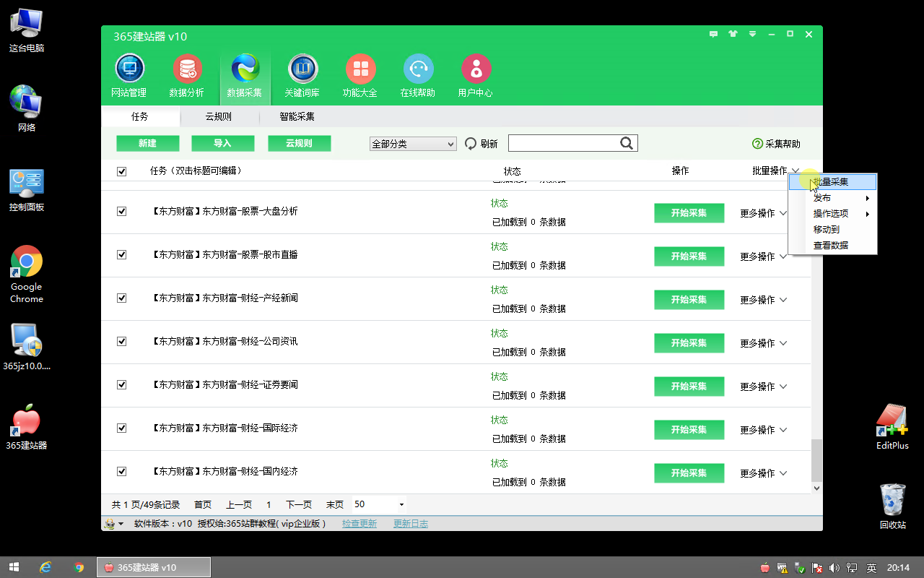Launch Internet Explorer from the taskbar
The image size is (924, 578).
point(45,567)
